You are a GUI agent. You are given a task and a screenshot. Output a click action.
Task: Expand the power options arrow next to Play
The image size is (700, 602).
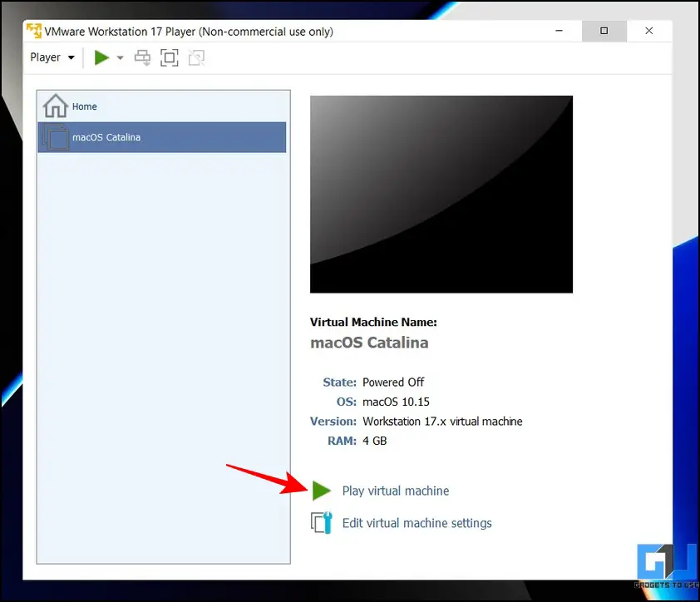121,57
